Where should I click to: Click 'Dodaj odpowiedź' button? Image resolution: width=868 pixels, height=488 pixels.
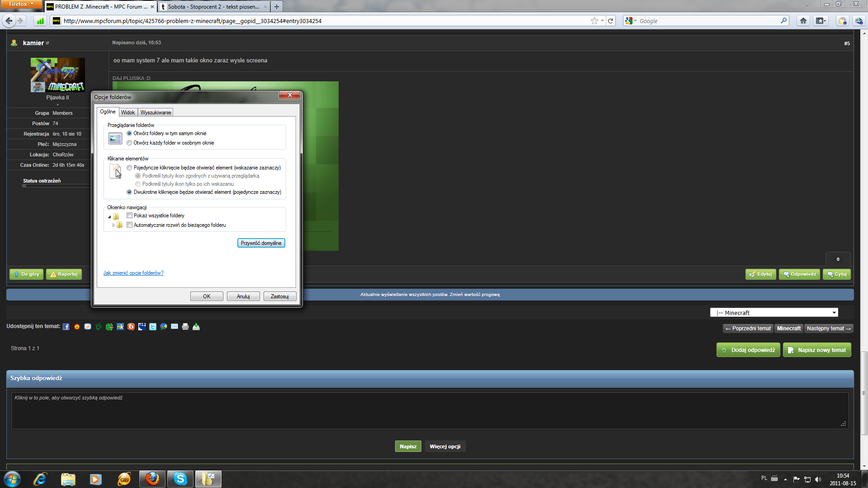[748, 350]
